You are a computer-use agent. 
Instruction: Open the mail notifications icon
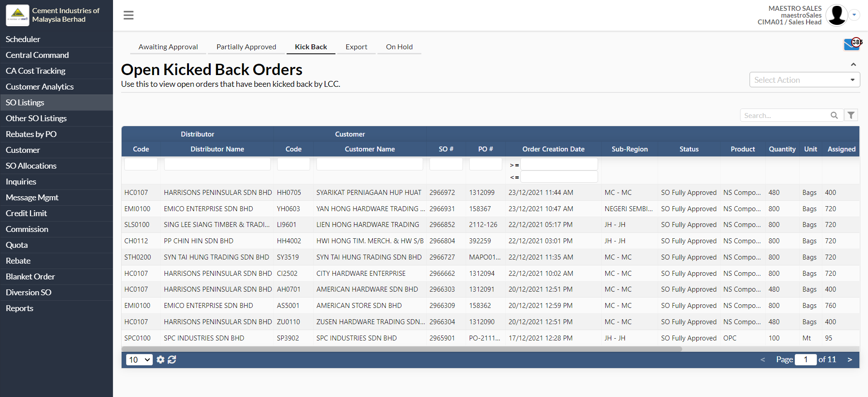852,44
